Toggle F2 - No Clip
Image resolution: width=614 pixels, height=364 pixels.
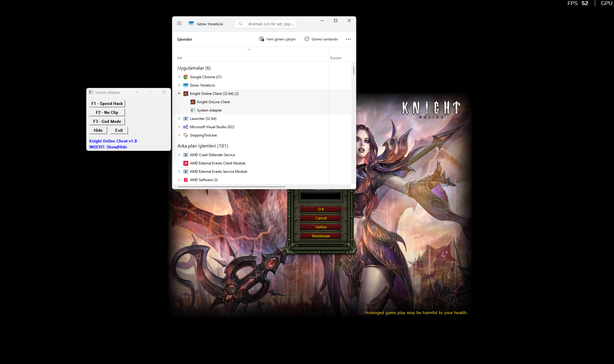(107, 112)
